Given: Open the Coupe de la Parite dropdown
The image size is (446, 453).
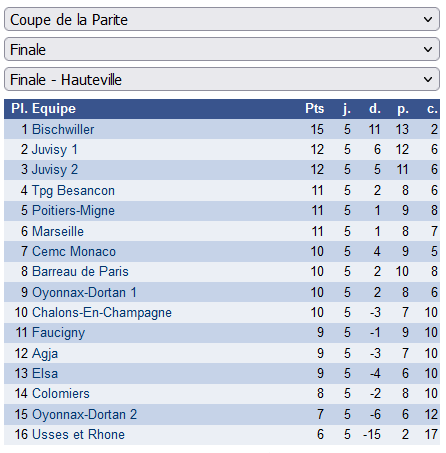Looking at the screenshot, I should (222, 19).
